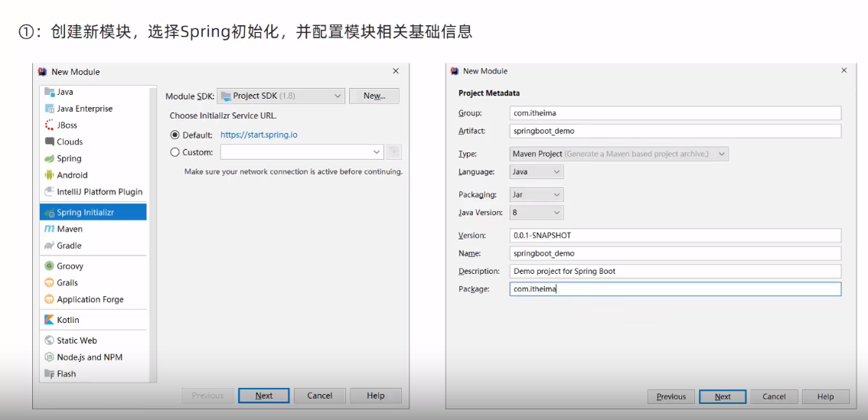Click the Android robot icon
The height and width of the screenshot is (420, 868).
49,175
